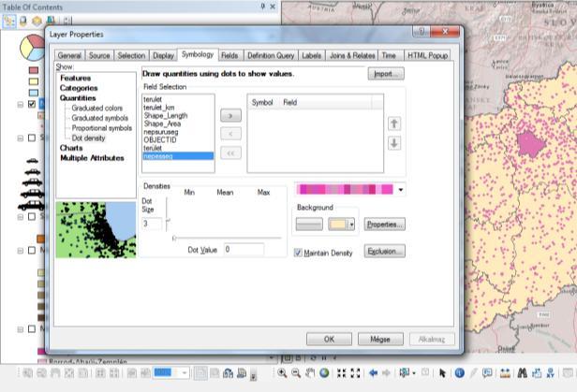Open the dot color ramp dropdown
This screenshot has width=577, height=392.
click(x=401, y=190)
